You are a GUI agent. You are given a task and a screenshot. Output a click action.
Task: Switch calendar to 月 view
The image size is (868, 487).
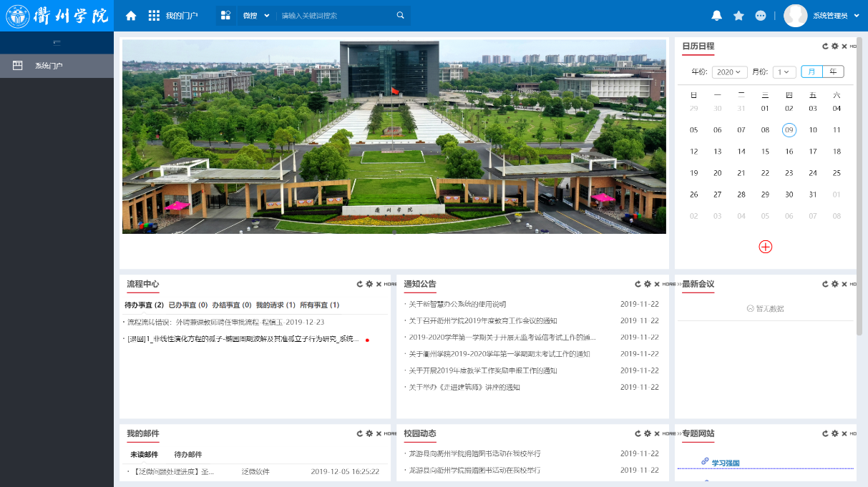tap(811, 72)
